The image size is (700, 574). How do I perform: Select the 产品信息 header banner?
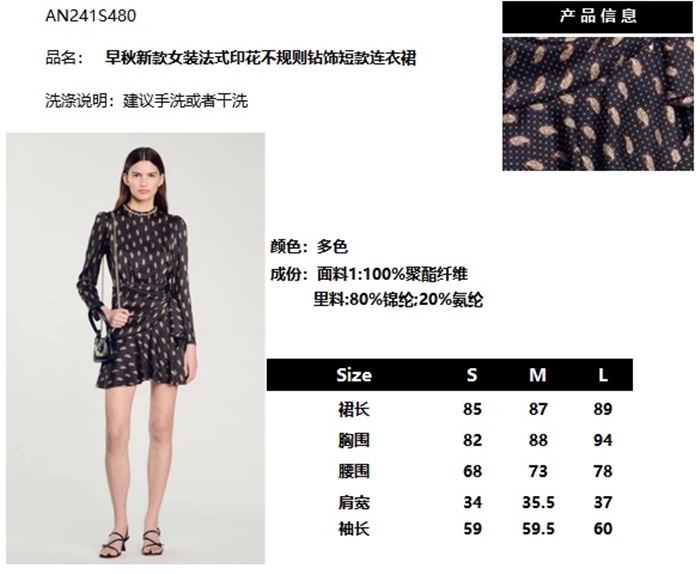(598, 17)
